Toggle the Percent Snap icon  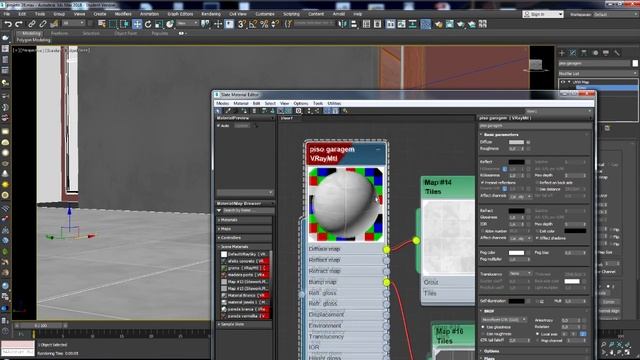coord(264,24)
